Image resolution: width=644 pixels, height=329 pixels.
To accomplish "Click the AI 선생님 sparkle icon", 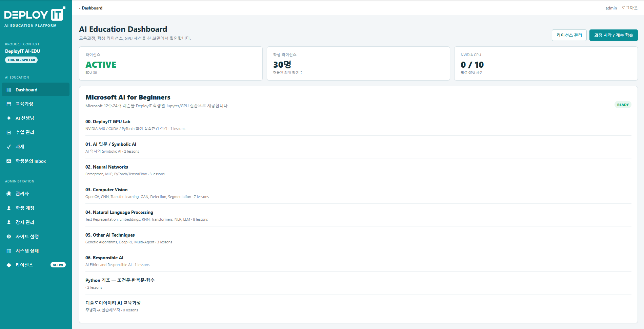I will click(9, 118).
